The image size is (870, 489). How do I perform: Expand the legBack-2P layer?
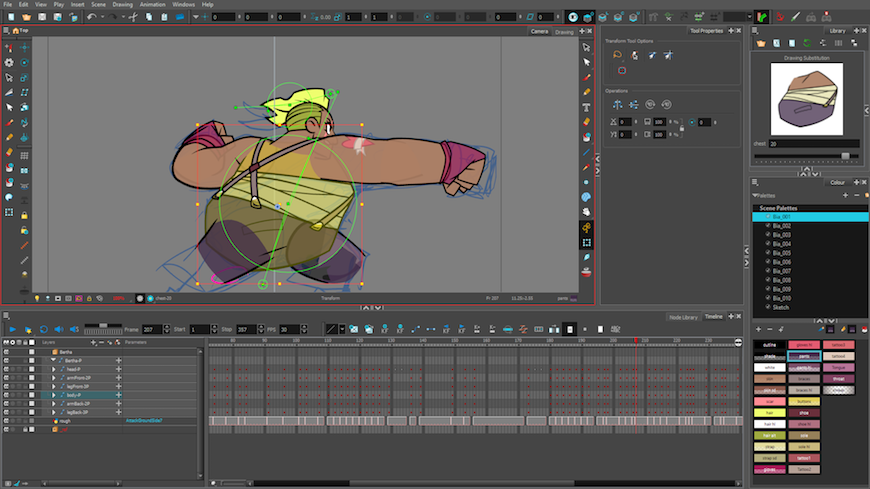coord(54,412)
